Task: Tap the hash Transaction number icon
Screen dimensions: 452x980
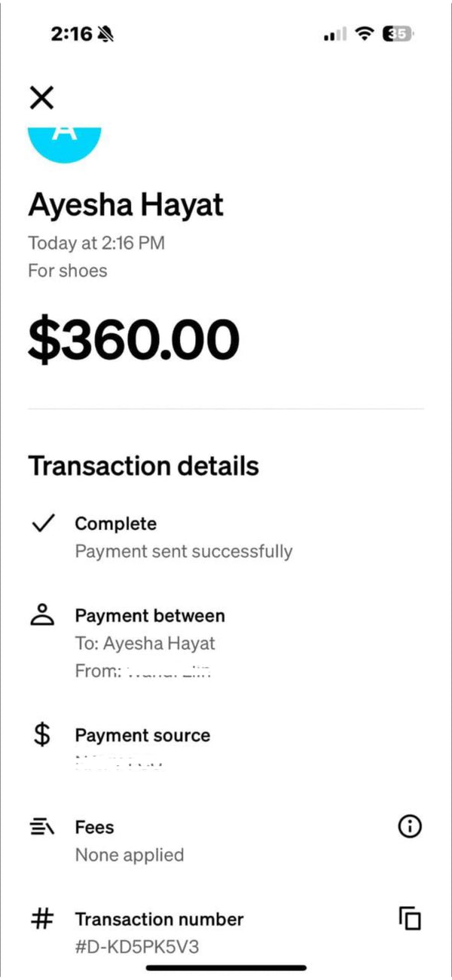Action: click(43, 919)
